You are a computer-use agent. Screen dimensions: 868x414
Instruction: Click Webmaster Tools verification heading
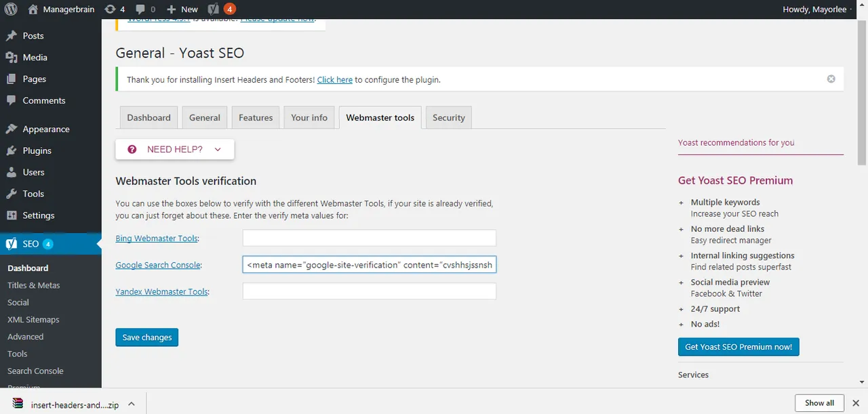pyautogui.click(x=186, y=181)
